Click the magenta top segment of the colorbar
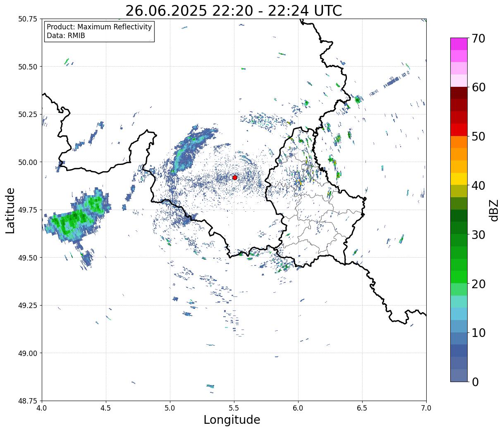The image size is (504, 430). coord(459,44)
